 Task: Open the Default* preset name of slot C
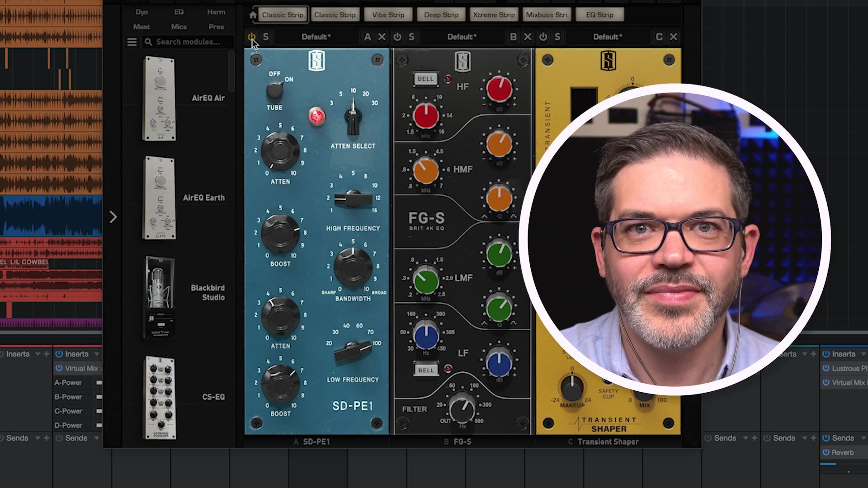coord(607,37)
